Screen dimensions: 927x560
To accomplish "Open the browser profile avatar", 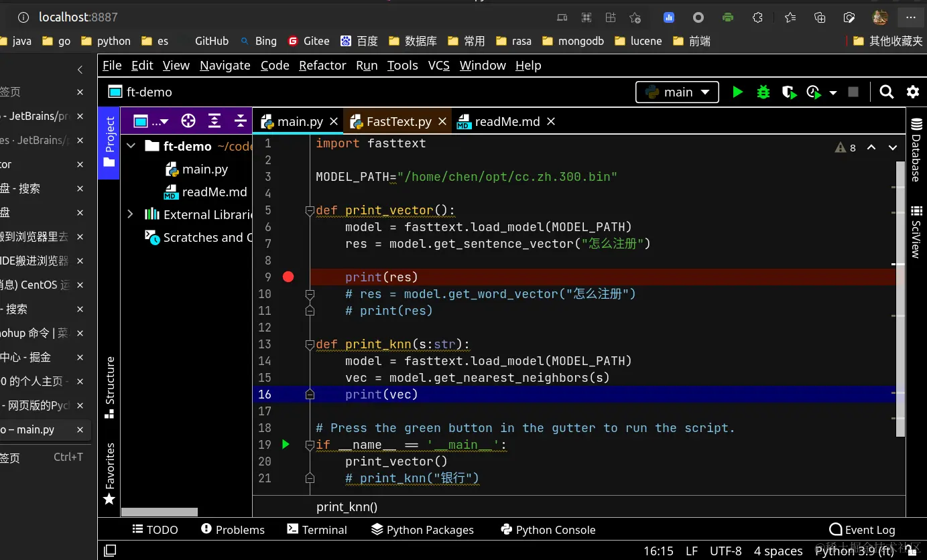I will [880, 17].
